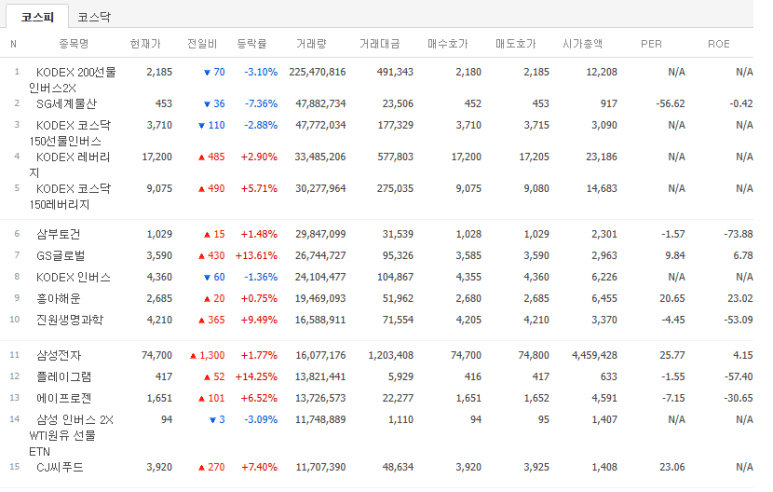The height and width of the screenshot is (492, 773).
Task: Click 삼부토건 ROE value -73.88
Action: pos(738,234)
